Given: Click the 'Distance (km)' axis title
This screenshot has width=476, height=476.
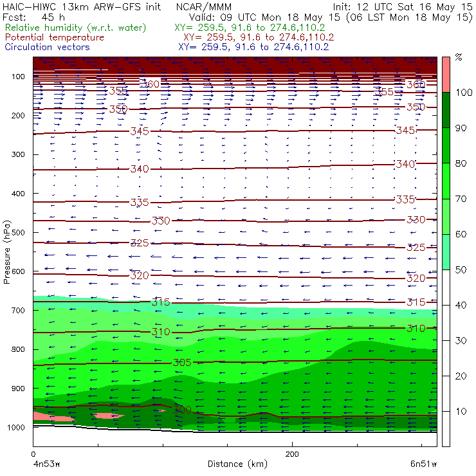Looking at the screenshot, I should pos(237,464).
